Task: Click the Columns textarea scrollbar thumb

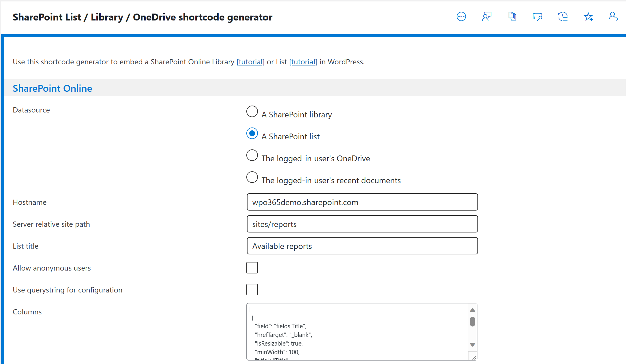Action: tap(472, 322)
